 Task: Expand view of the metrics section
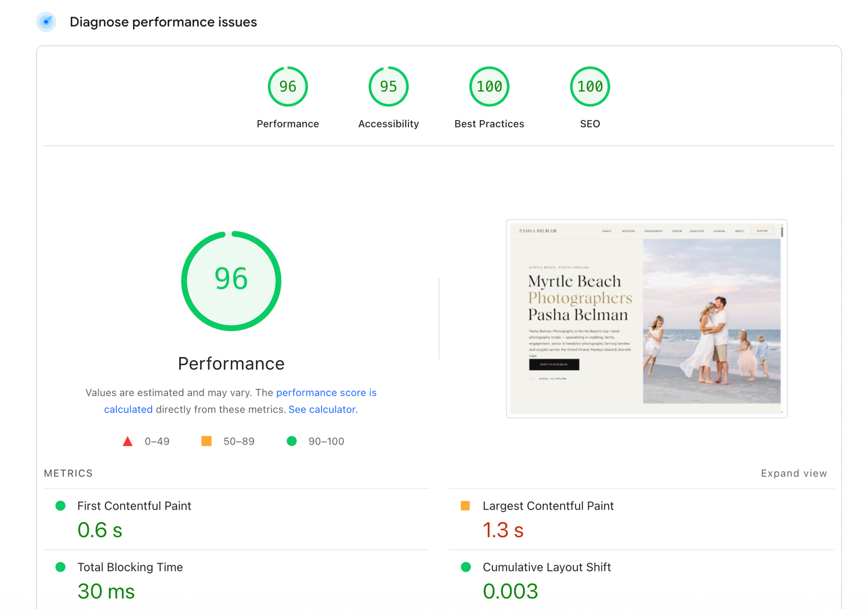pos(793,473)
